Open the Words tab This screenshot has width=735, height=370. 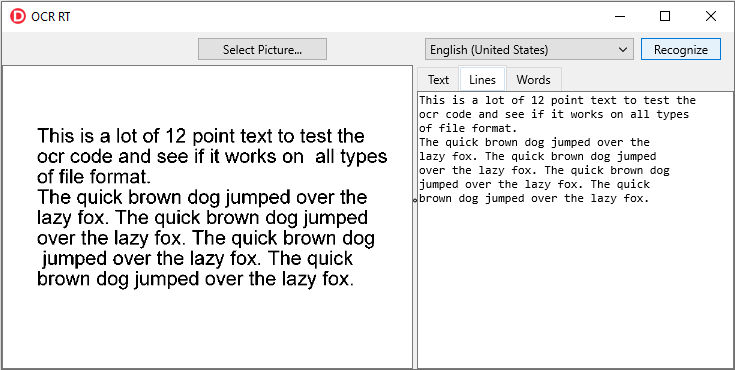tap(533, 80)
